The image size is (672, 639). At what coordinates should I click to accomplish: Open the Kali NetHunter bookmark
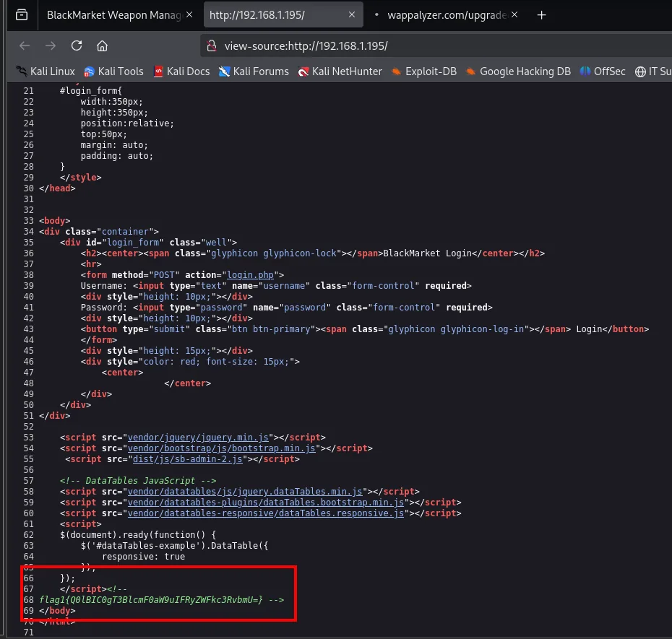coord(340,71)
